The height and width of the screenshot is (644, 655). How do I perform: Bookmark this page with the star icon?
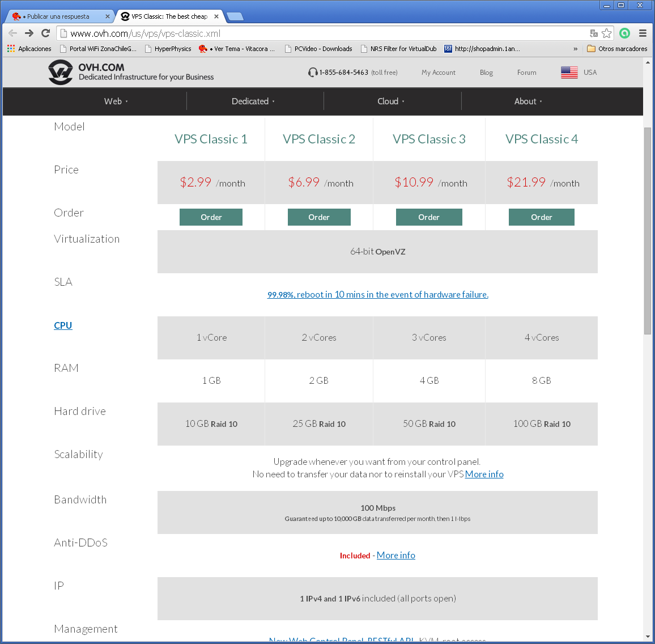click(607, 33)
